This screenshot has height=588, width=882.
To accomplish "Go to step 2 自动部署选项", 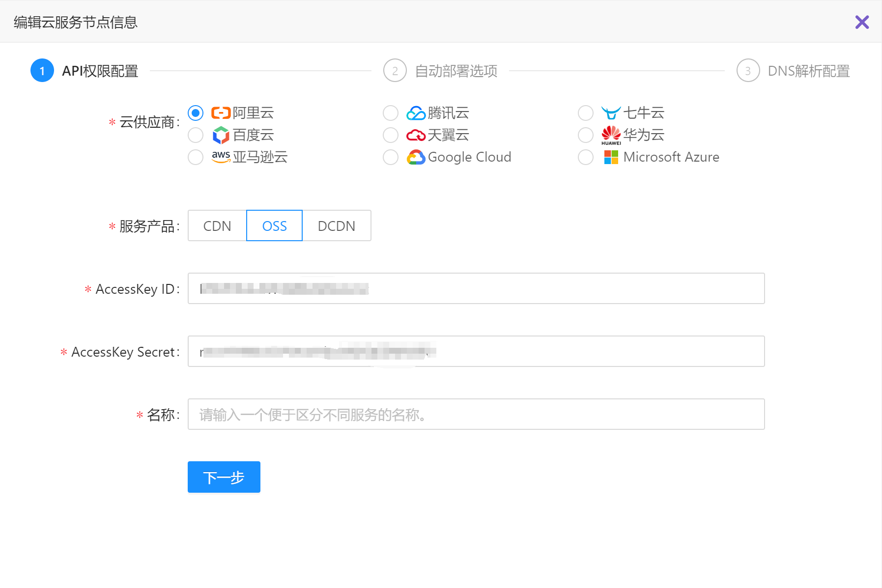I will pos(440,71).
